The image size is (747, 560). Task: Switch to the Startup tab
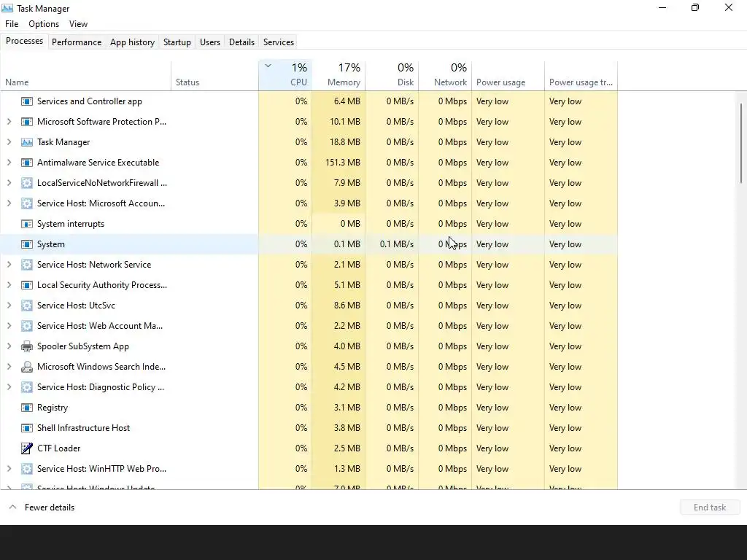point(177,42)
